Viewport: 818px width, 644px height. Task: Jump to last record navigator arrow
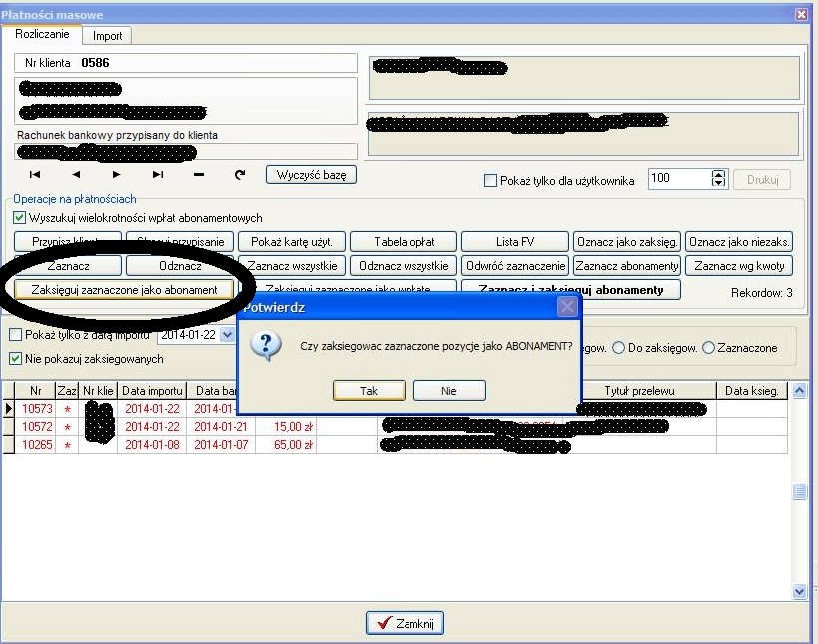click(157, 175)
